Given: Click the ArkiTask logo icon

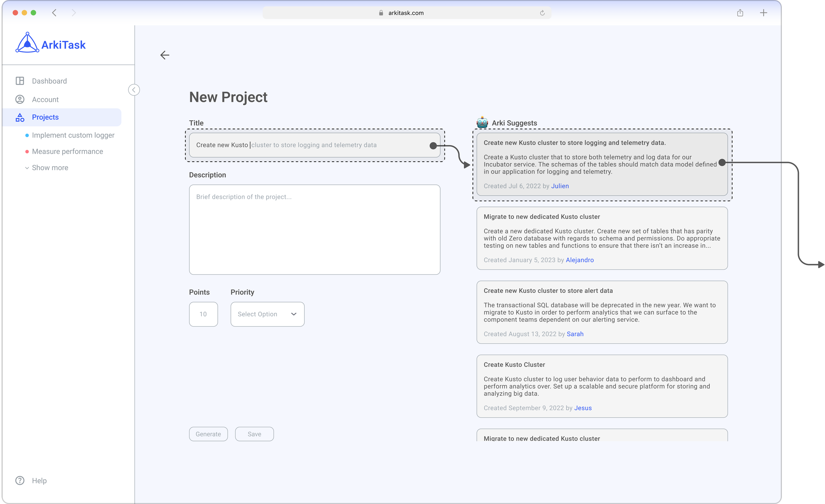Looking at the screenshot, I should coord(27,43).
